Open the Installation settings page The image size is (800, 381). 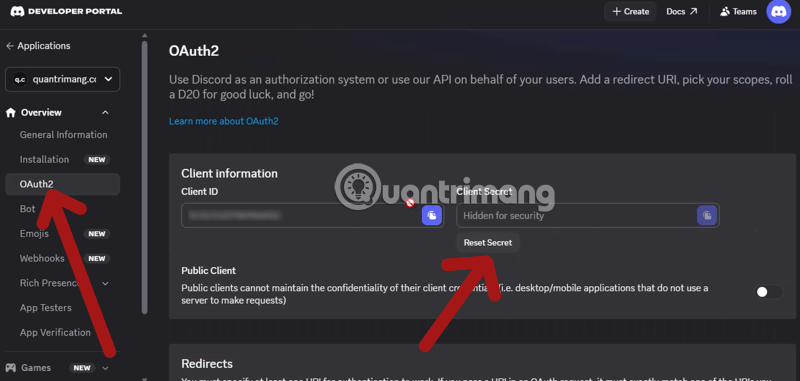pos(44,160)
